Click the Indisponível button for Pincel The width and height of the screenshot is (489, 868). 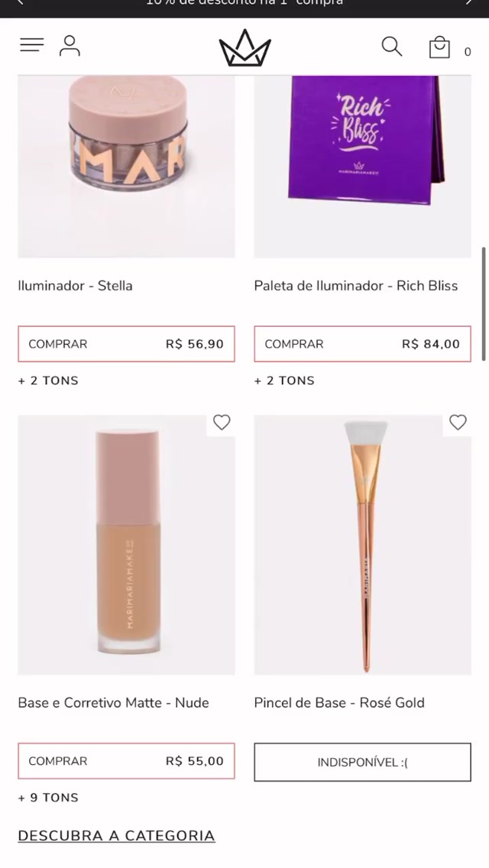[362, 762]
